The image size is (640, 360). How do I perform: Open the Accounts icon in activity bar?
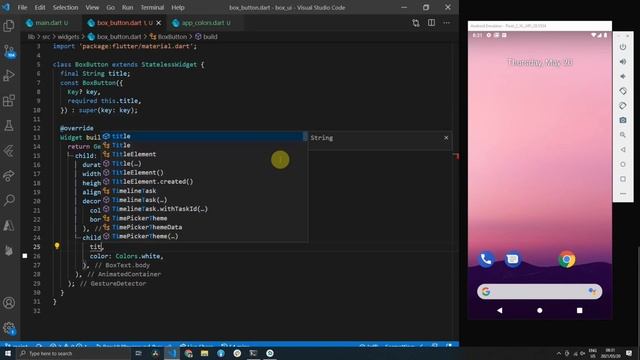click(x=9, y=303)
